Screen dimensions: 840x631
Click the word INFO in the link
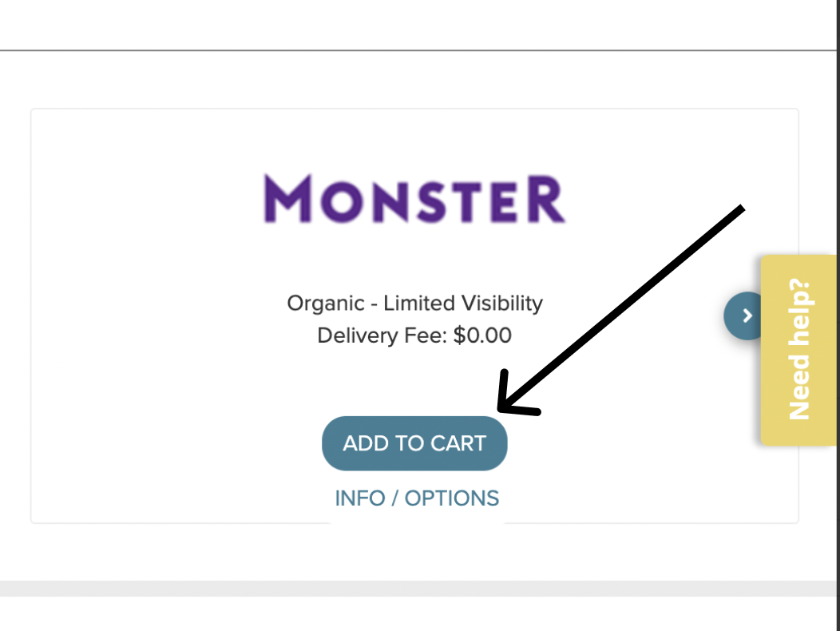pyautogui.click(x=360, y=498)
